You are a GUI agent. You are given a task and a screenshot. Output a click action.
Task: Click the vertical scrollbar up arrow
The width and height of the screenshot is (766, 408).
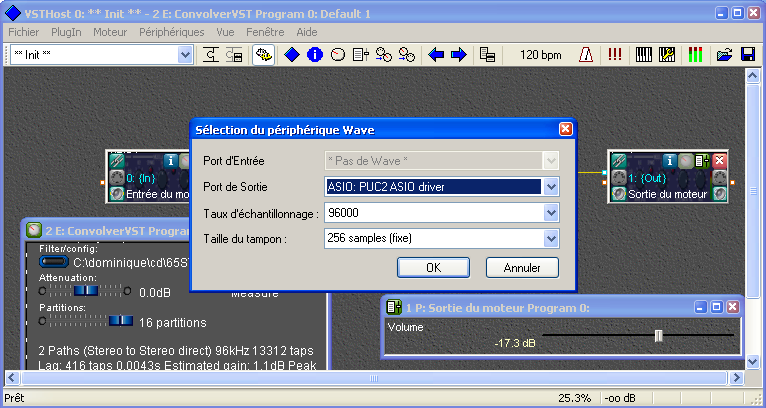[752, 76]
